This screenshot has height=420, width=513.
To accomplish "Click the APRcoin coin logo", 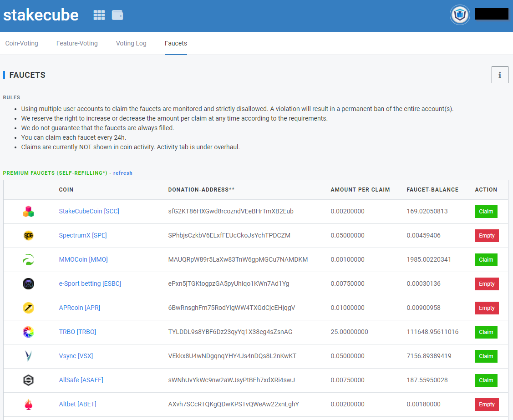I will (x=29, y=308).
